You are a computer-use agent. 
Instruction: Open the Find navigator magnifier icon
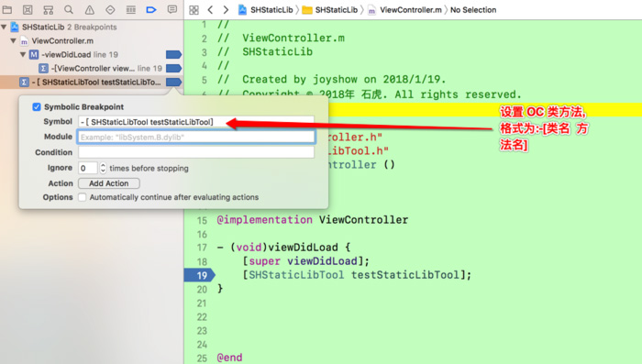coord(69,9)
